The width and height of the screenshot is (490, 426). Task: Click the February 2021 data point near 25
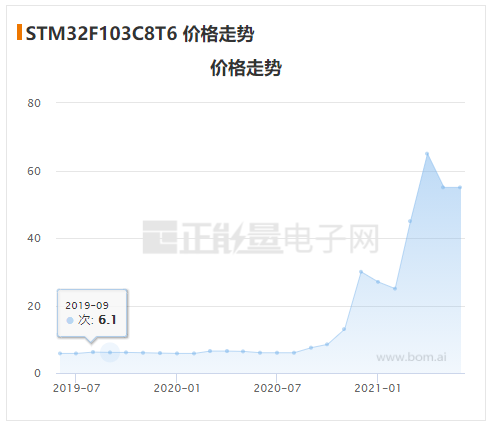click(x=395, y=288)
